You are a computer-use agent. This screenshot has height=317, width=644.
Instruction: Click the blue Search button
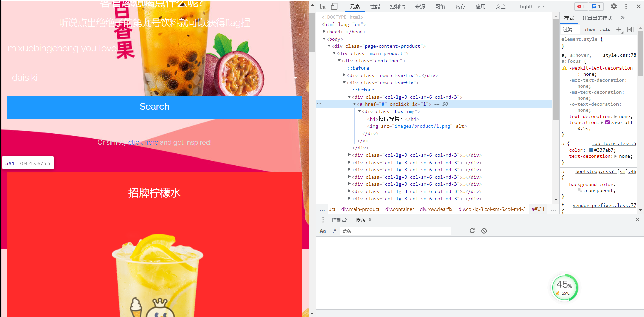pyautogui.click(x=155, y=107)
